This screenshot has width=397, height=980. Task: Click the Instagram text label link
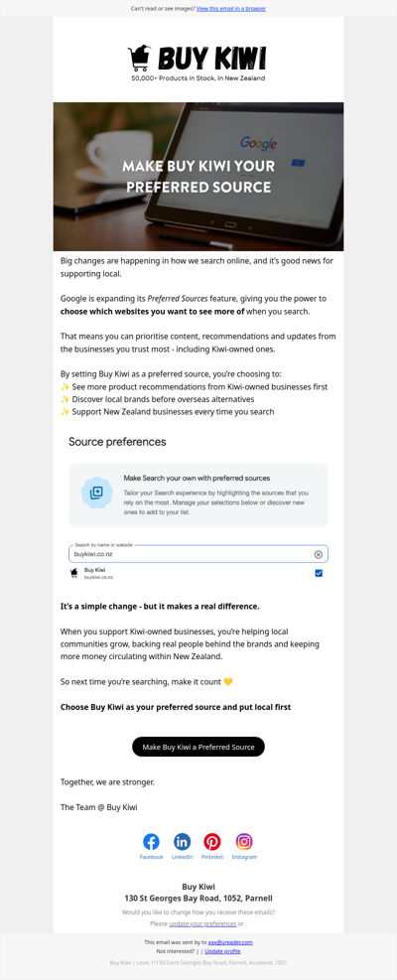[x=244, y=857]
